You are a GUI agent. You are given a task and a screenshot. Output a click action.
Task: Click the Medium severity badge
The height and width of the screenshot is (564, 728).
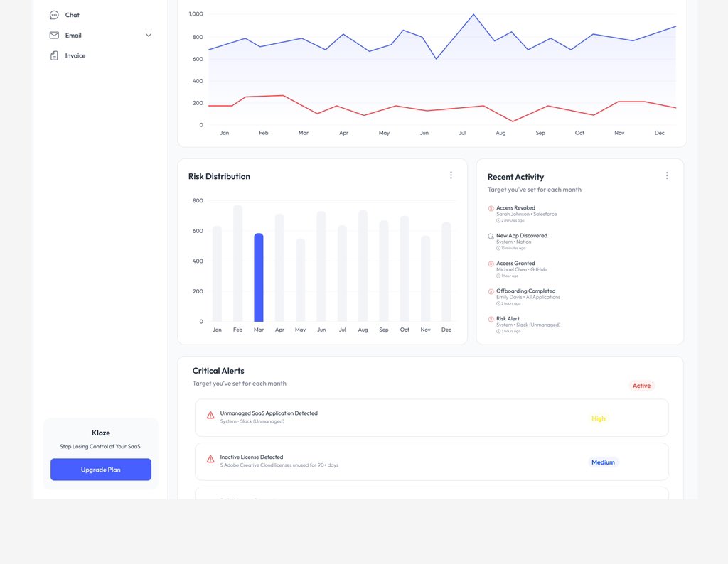point(603,462)
